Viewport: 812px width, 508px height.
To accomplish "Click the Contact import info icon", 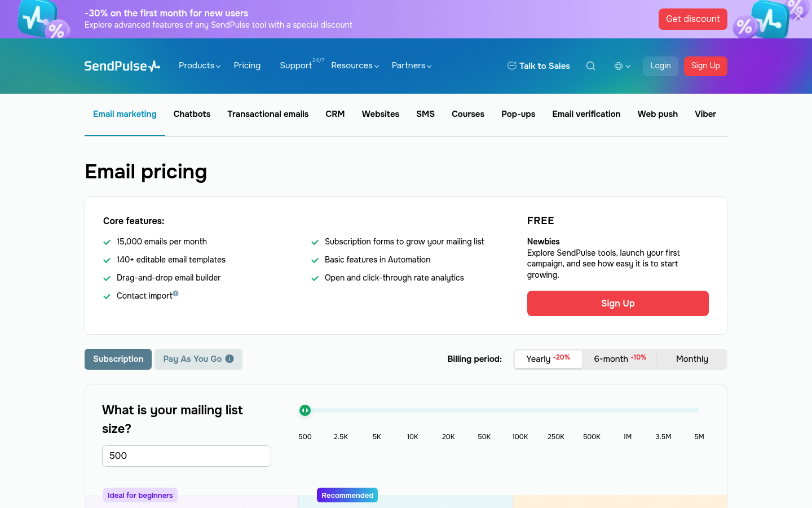I will pos(175,294).
